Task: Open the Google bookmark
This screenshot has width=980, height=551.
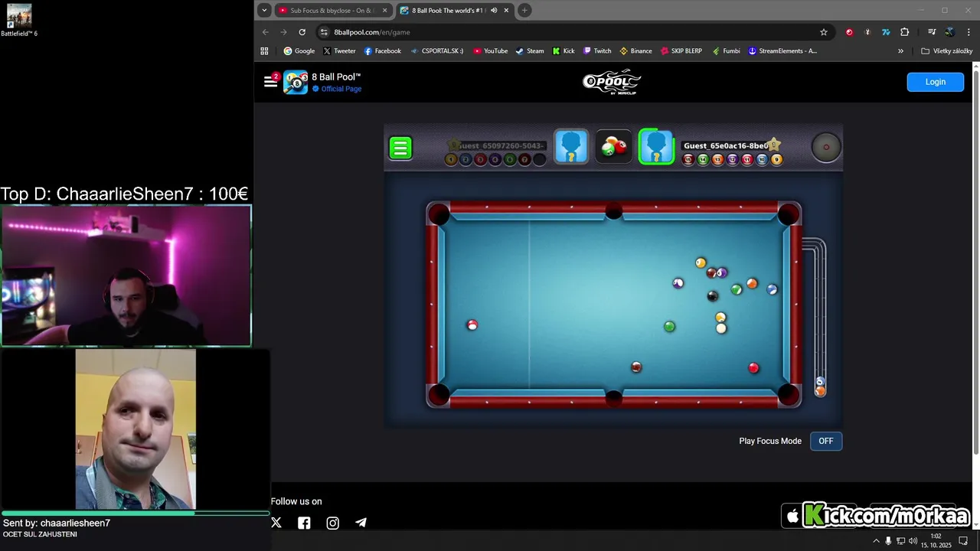Action: click(299, 51)
